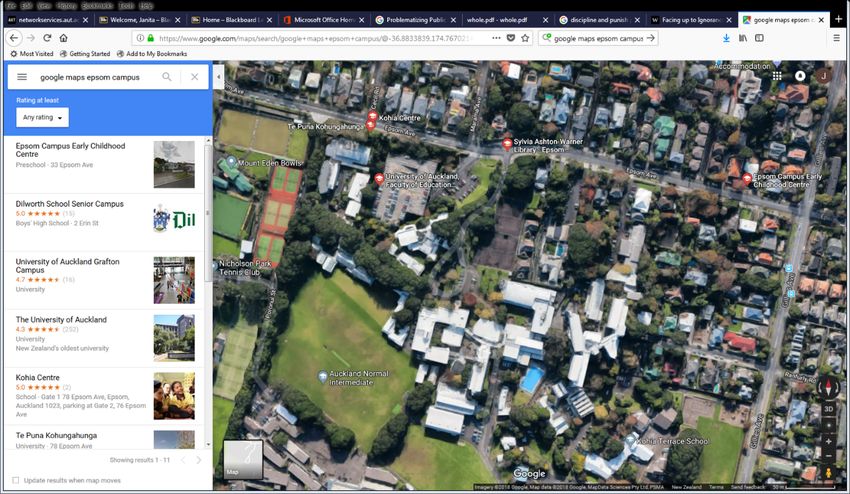Click Sylvia Ashton-Warner Library pin
This screenshot has width=850, height=494.
click(507, 144)
